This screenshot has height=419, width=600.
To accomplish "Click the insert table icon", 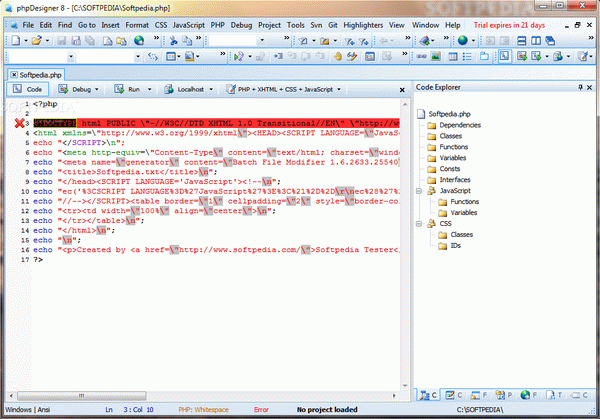I will (453, 57).
